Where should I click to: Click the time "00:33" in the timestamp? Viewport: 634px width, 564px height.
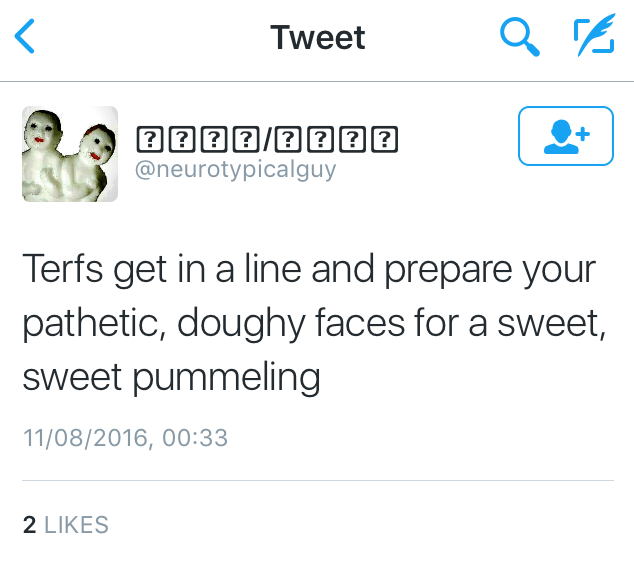click(196, 437)
